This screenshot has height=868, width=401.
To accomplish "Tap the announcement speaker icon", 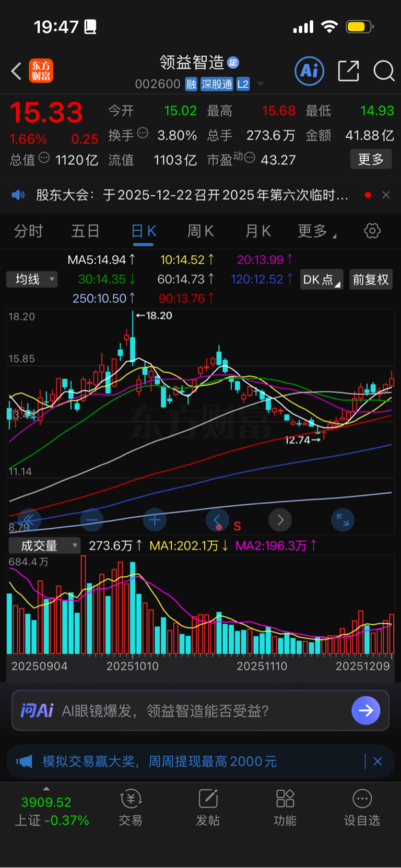I will (18, 195).
